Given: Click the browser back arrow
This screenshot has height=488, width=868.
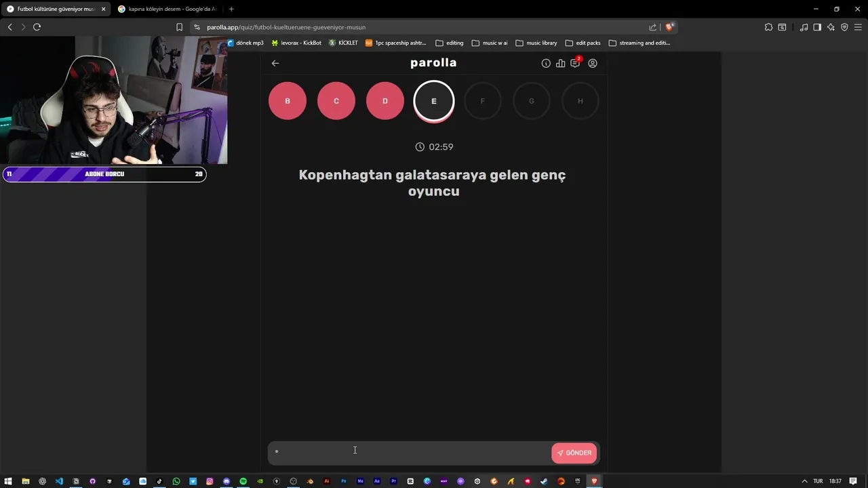Looking at the screenshot, I should point(9,27).
